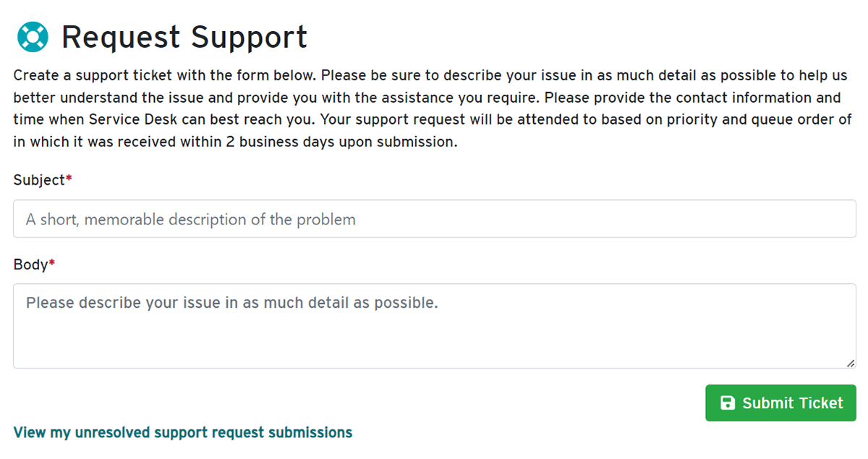Click the floppy disk icon on Submit Ticket

728,403
